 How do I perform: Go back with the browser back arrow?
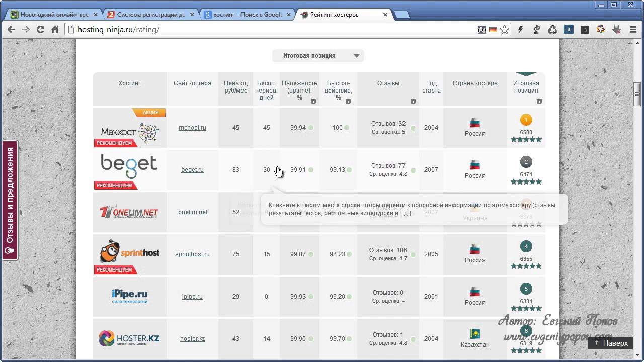coord(11,30)
